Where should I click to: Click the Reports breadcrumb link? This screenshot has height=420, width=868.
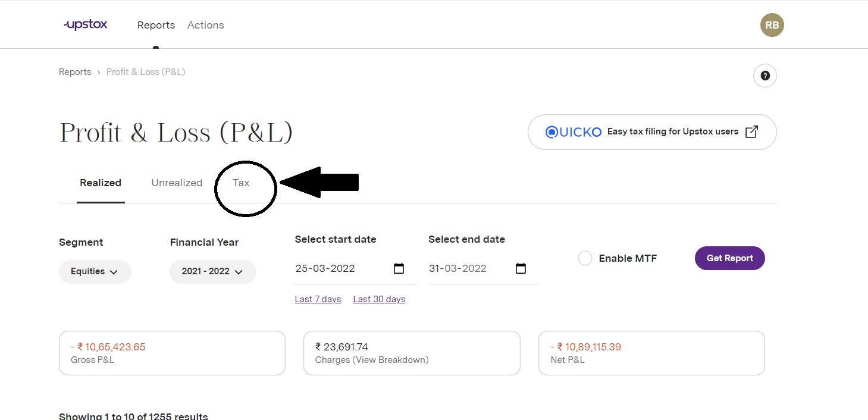tap(75, 72)
